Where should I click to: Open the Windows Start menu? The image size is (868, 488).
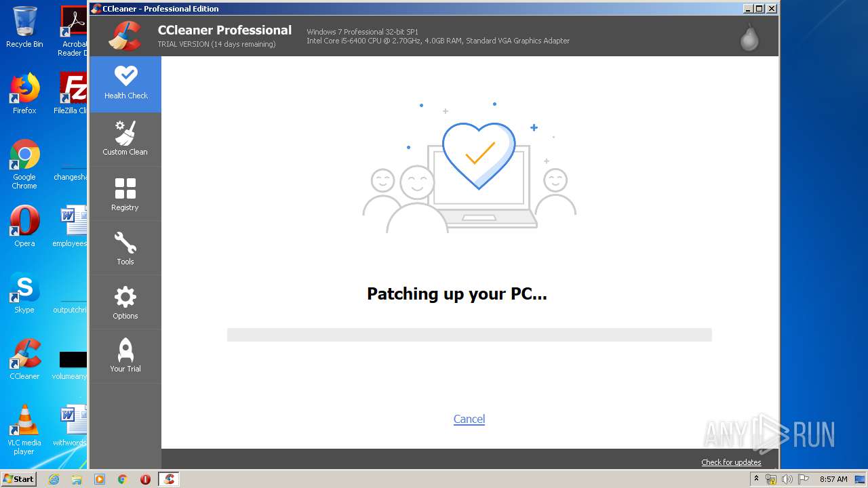coord(19,479)
